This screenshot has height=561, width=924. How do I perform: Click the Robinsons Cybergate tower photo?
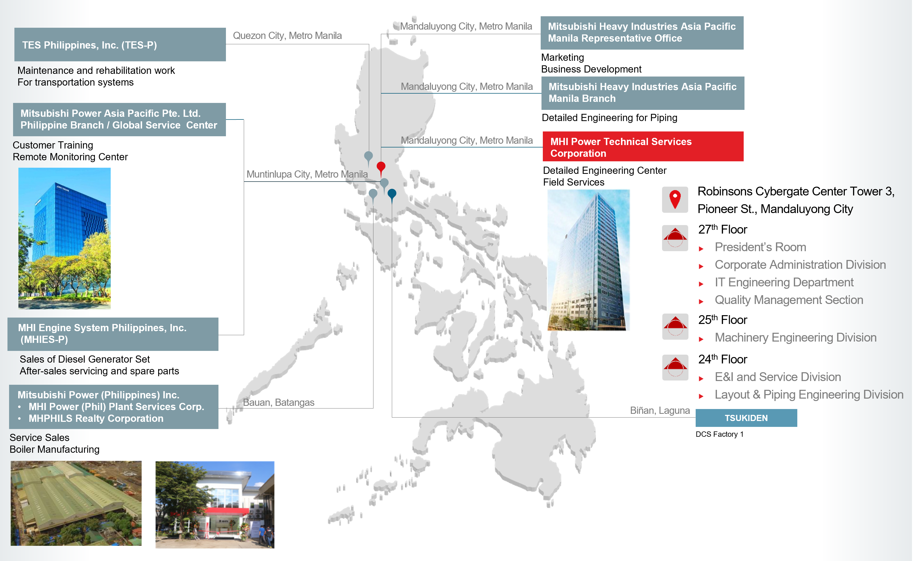(x=588, y=260)
